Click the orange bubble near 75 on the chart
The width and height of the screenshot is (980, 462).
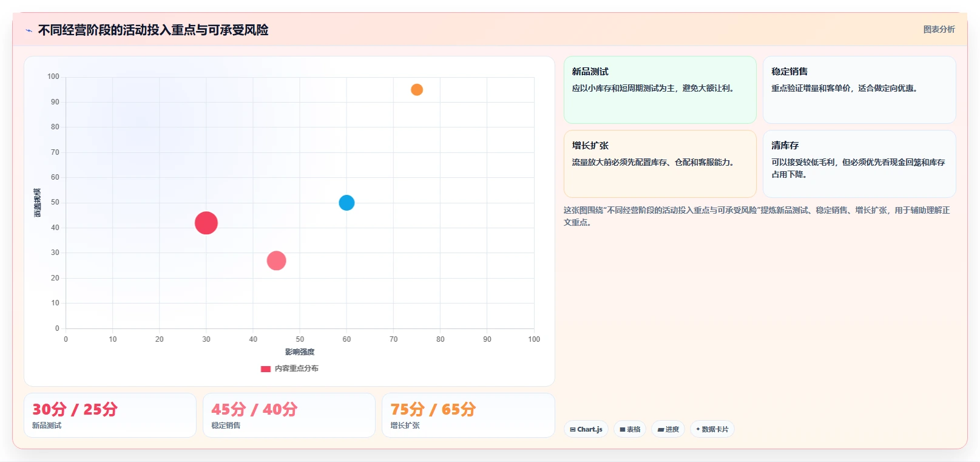(x=417, y=90)
